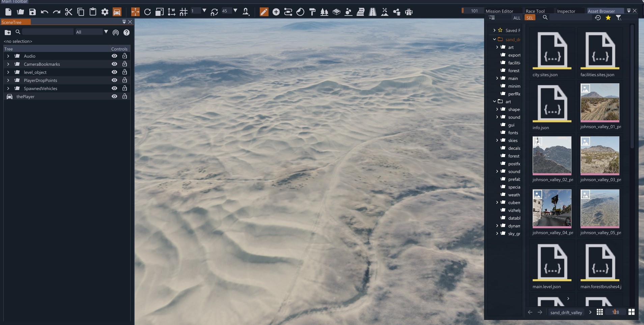Adjust the thumbnail size slider showing 128
This screenshot has height=325, width=644.
pos(615,312)
